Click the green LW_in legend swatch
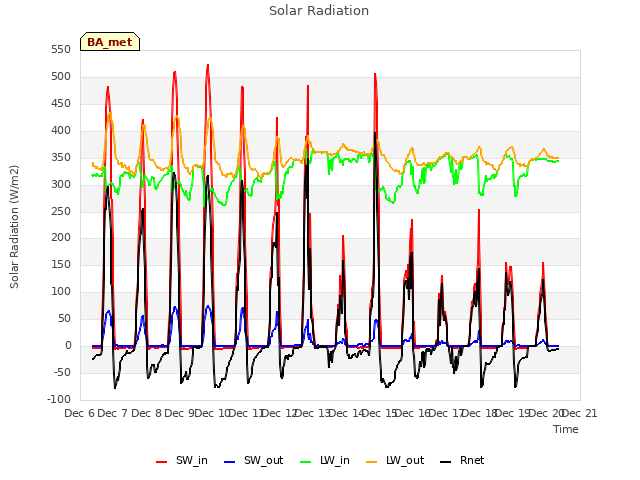 coord(306,462)
